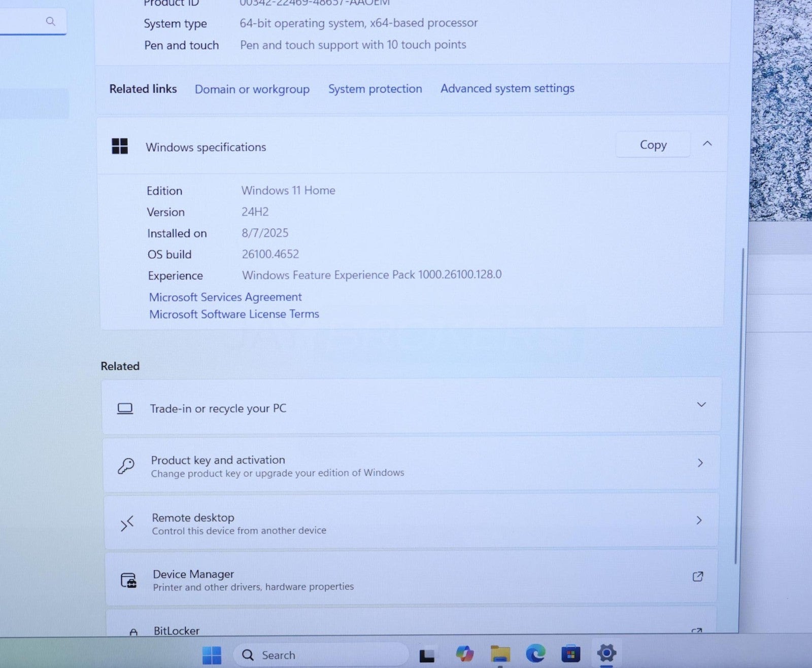Expand Trade-in or recycle your PC
Image resolution: width=812 pixels, height=668 pixels.
701,405
